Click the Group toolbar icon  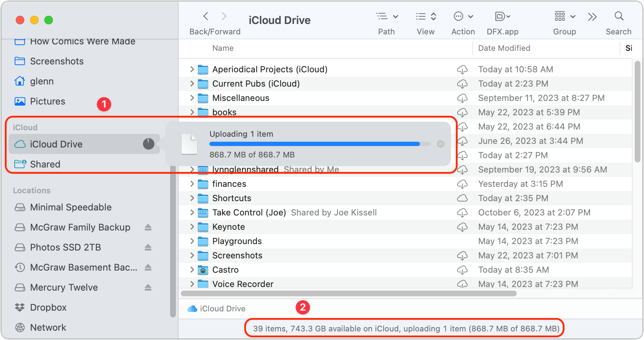tap(560, 16)
